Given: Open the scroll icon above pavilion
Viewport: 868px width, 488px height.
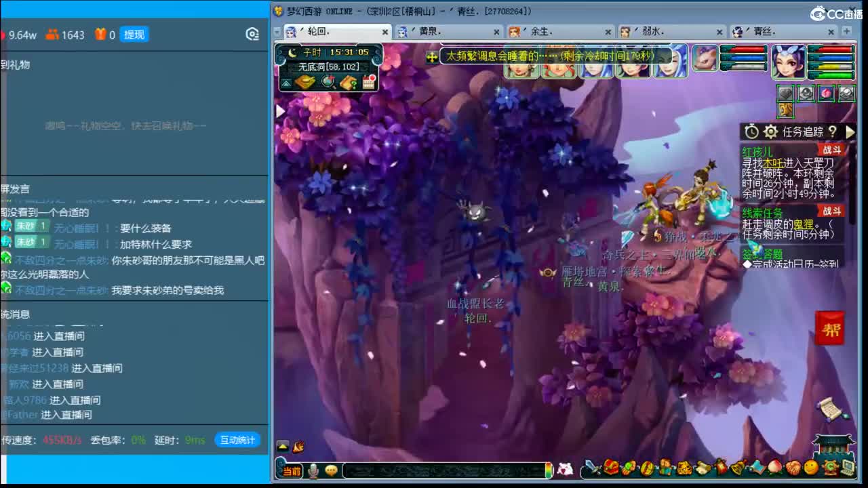Looking at the screenshot, I should click(x=833, y=409).
